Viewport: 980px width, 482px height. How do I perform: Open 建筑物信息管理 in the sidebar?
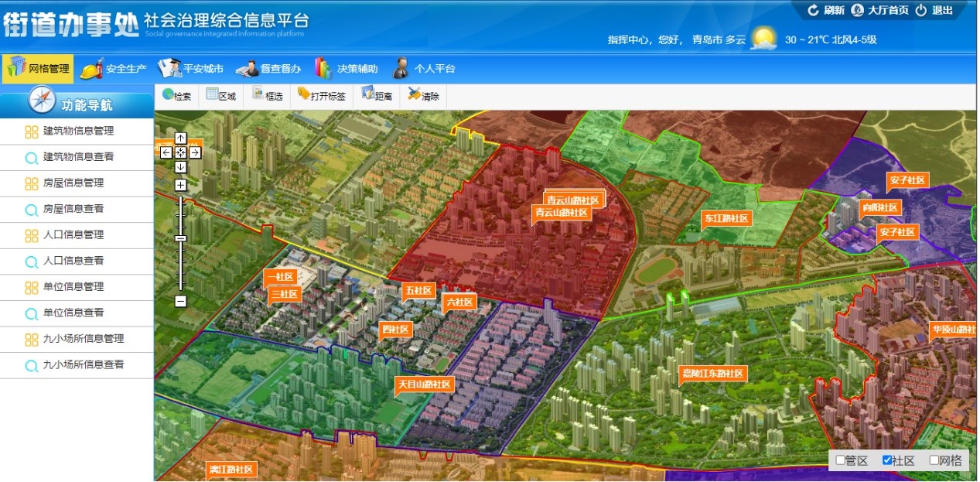point(78,132)
